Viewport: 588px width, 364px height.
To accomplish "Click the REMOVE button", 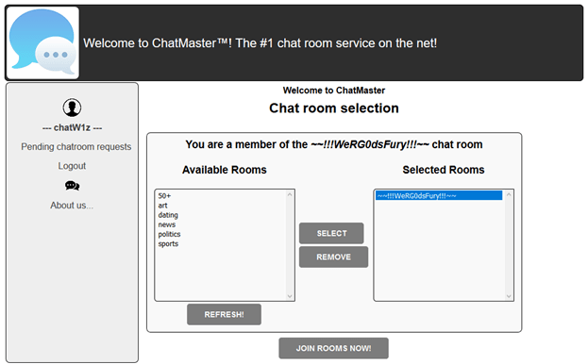I will pos(334,256).
